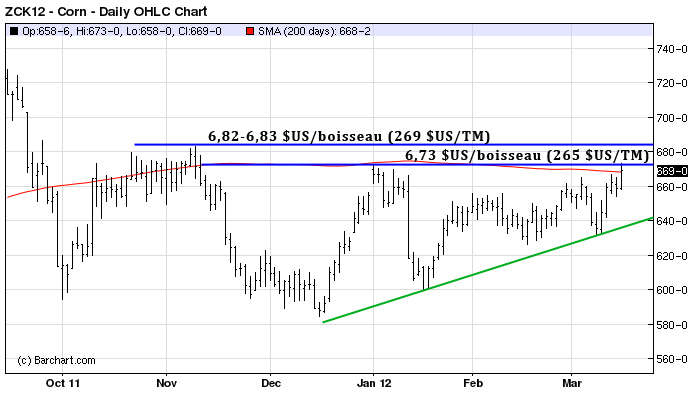Click the green ascending trendline
Screen dimensions: 694x395
click(488, 270)
